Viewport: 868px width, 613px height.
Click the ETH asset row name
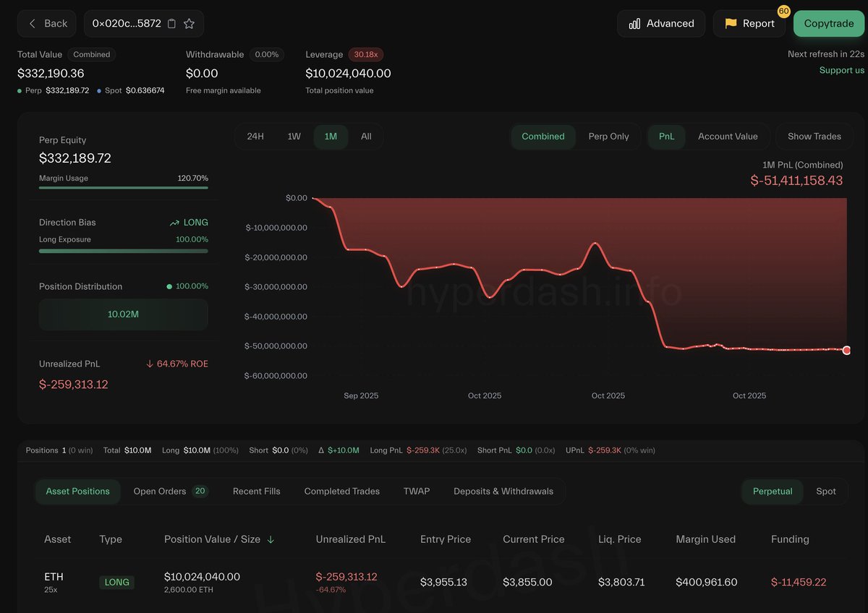tap(54, 577)
